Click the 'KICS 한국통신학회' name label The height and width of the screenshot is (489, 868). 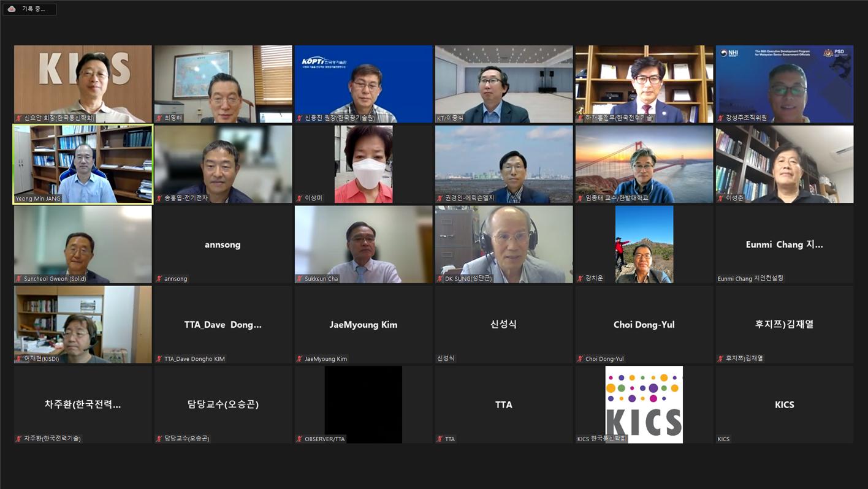pyautogui.click(x=601, y=439)
